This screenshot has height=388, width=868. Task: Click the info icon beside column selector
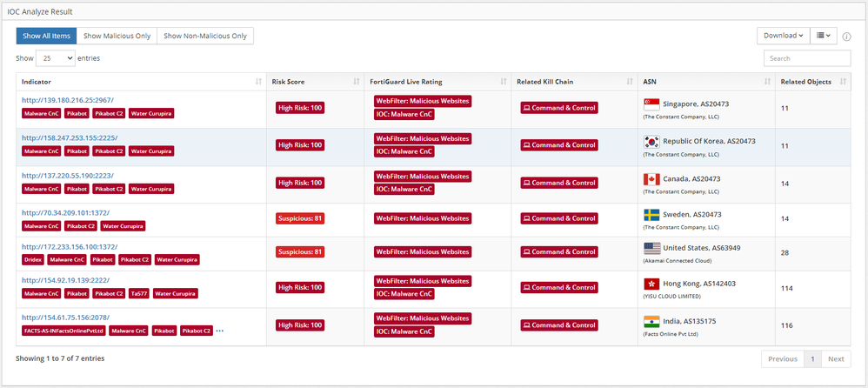pos(846,37)
